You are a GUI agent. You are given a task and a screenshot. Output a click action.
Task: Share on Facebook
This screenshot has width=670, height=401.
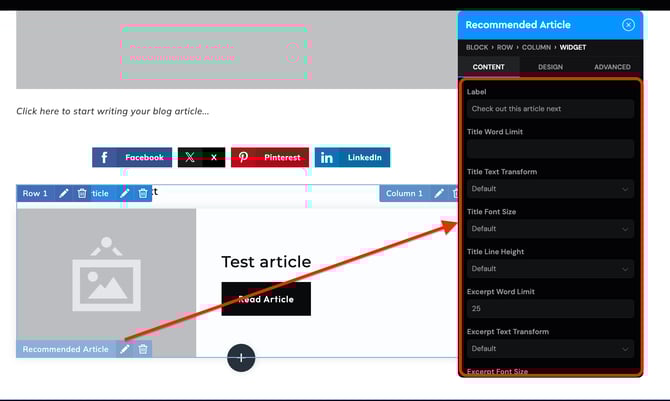click(x=132, y=157)
